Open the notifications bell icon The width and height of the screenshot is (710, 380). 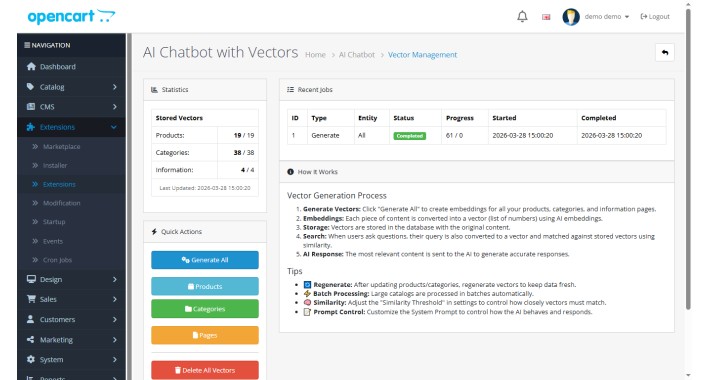click(522, 16)
